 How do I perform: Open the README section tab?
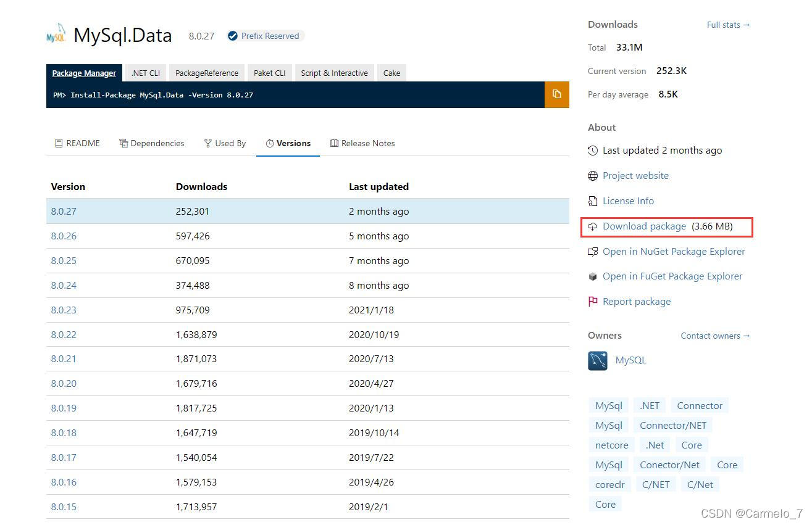click(x=77, y=143)
